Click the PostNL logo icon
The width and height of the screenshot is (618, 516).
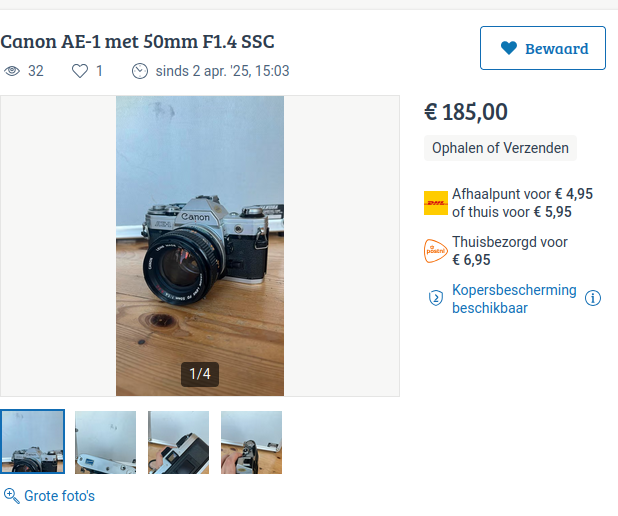click(436, 251)
